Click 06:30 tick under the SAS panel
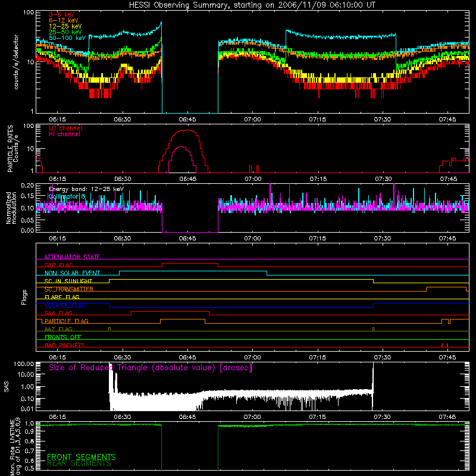476x476 pixels. coord(123,417)
